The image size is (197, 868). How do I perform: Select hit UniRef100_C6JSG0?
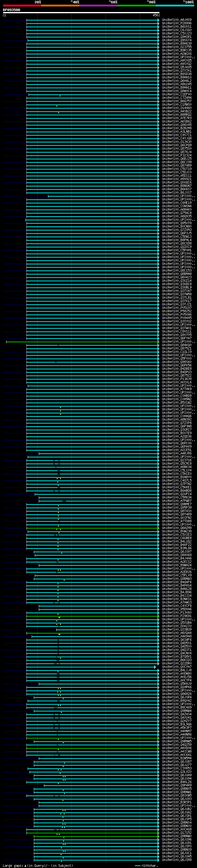point(177,30)
